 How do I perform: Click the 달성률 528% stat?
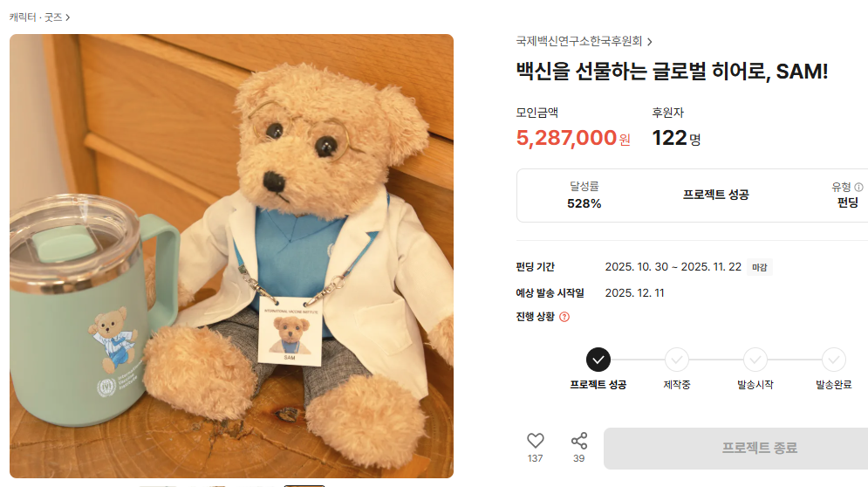pos(584,195)
